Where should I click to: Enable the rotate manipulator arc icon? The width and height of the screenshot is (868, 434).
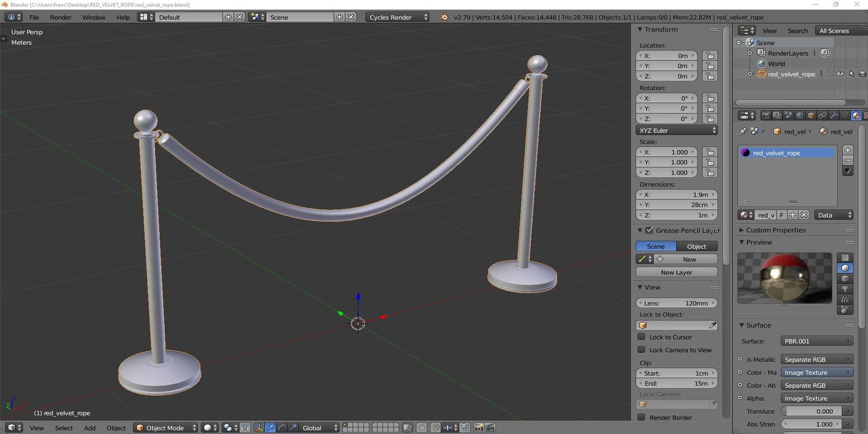pyautogui.click(x=282, y=428)
